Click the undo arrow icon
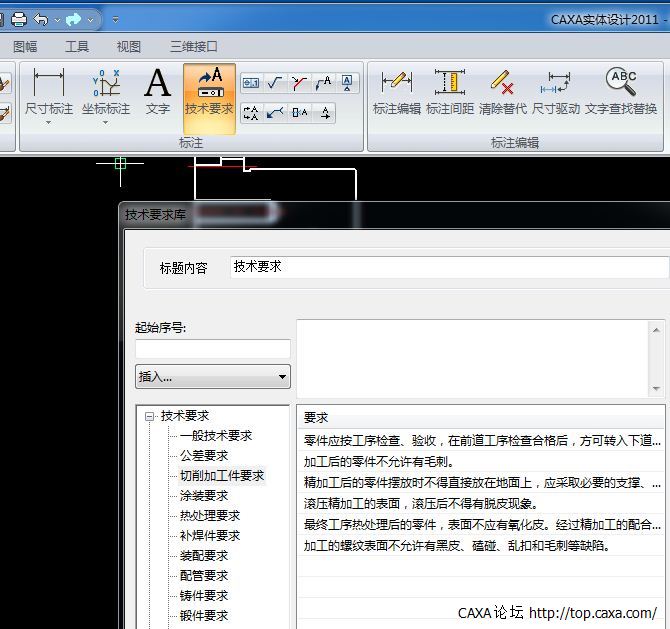The image size is (670, 629). point(41,19)
